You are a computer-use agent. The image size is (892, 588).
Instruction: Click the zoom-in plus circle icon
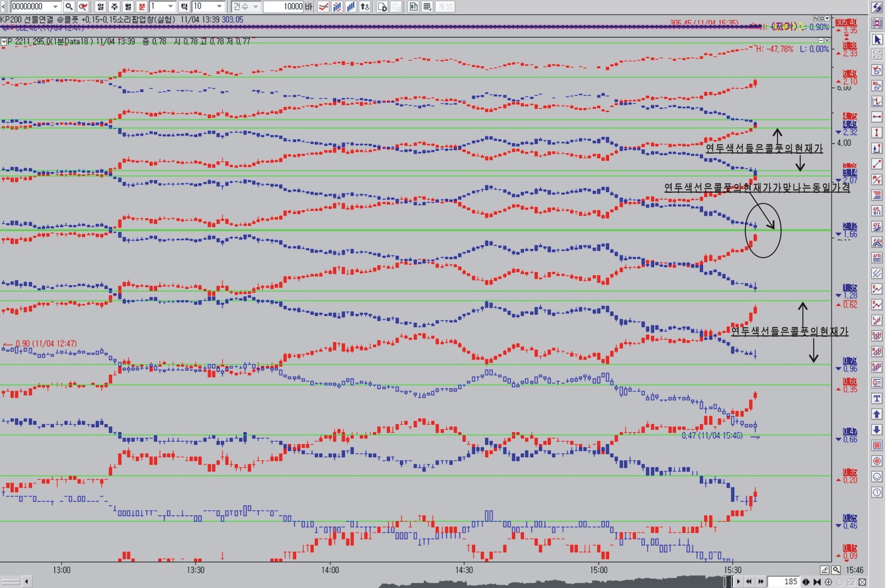(829, 582)
